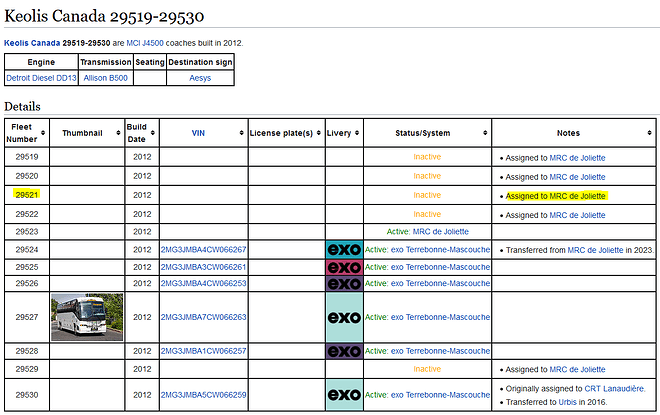Screen dimensions: 660x415
Task: Open exo Terrebonne-Mascouche link for 29530
Action: [x=440, y=395]
